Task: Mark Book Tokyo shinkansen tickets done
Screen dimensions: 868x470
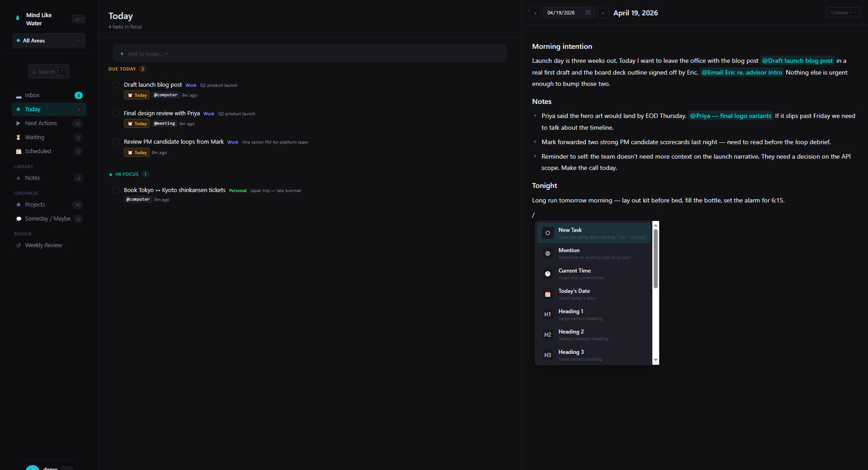Action: tap(116, 190)
